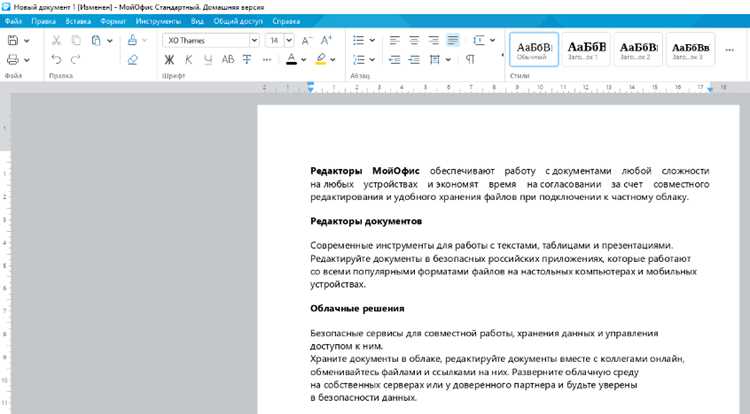
Task: Open the Вид menu
Action: (197, 21)
